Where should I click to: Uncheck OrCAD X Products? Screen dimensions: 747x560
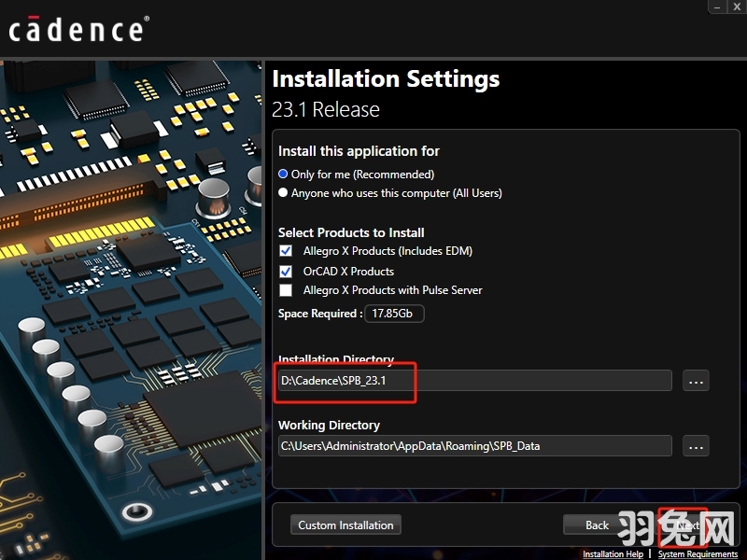285,271
